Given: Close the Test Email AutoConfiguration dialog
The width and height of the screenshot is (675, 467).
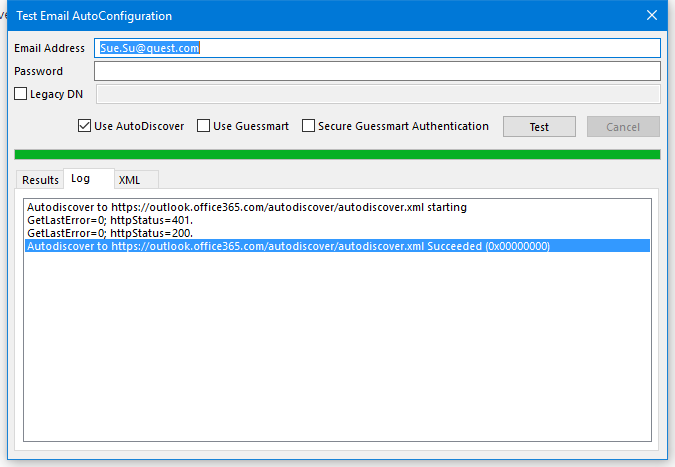Looking at the screenshot, I should pos(652,15).
